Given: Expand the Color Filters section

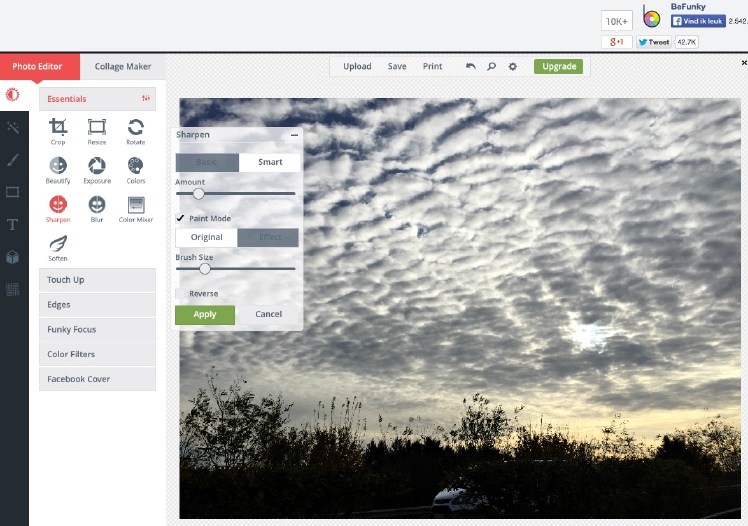Looking at the screenshot, I should (97, 354).
